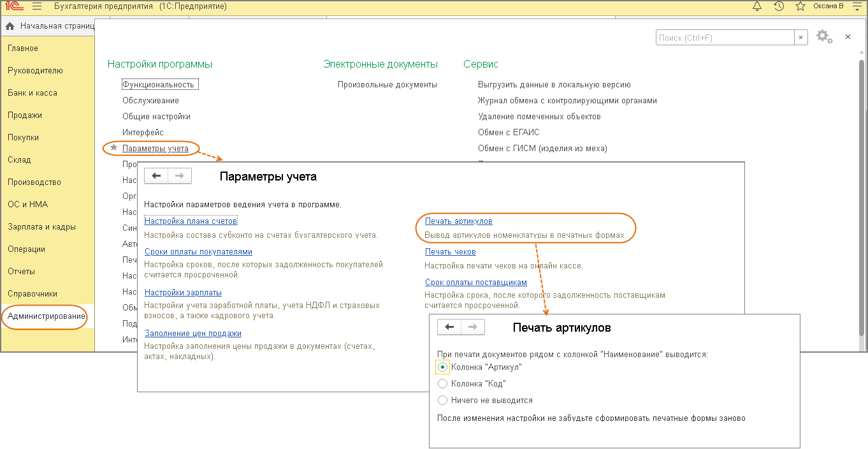Open the Руководителю section
The width and height of the screenshot is (868, 449).
35,71
